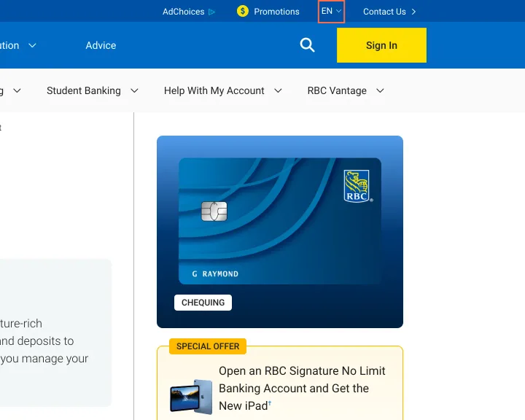Viewport: 525px width, 420px height.
Task: Open the Contact Us link
Action: (x=389, y=12)
